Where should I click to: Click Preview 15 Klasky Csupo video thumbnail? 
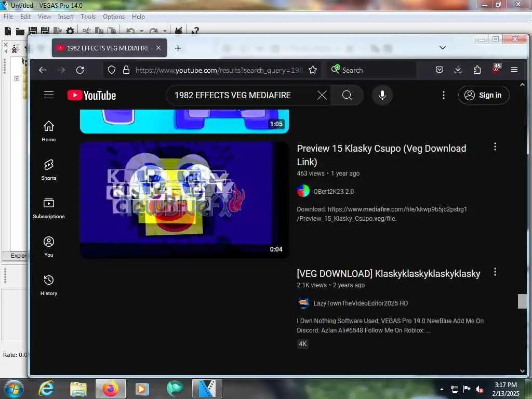pos(184,200)
